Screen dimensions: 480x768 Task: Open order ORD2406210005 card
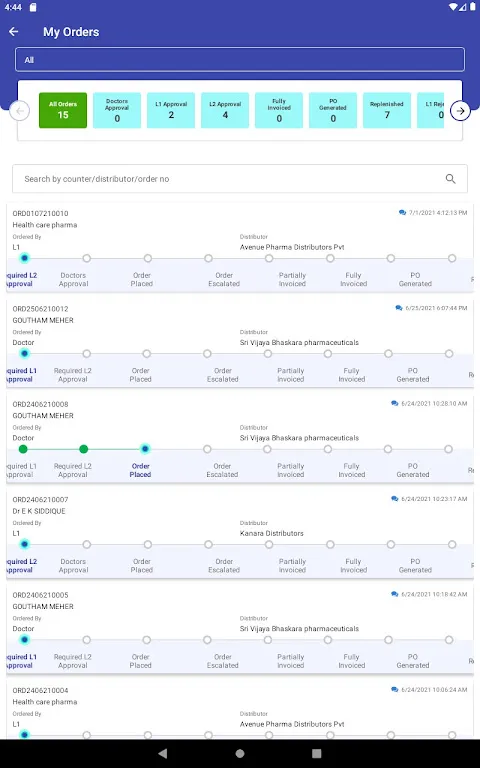[240, 630]
